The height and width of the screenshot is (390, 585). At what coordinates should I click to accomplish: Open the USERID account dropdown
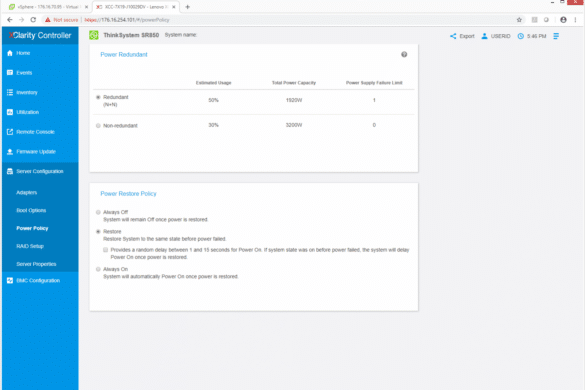point(495,36)
